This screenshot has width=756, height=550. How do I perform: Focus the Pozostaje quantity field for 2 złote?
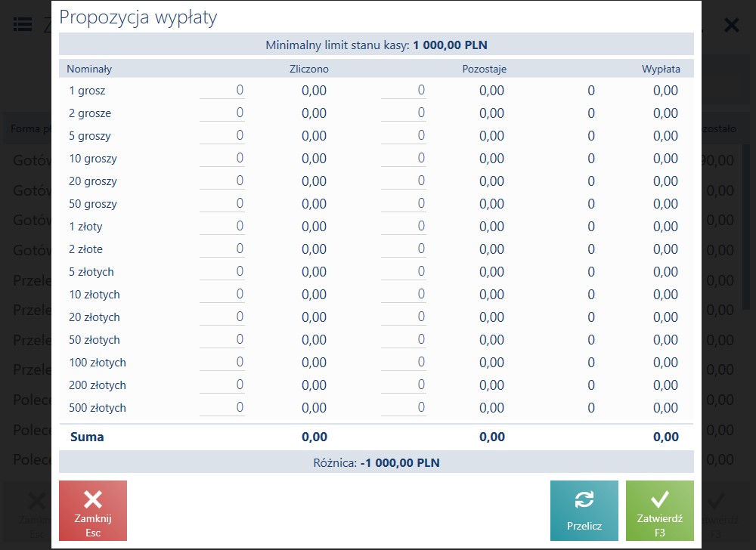[404, 249]
